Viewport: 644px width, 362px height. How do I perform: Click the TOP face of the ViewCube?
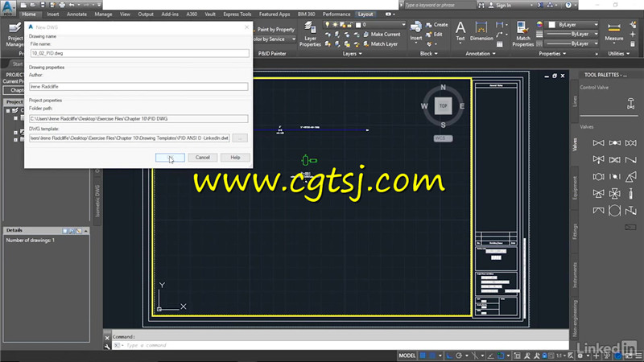[444, 106]
